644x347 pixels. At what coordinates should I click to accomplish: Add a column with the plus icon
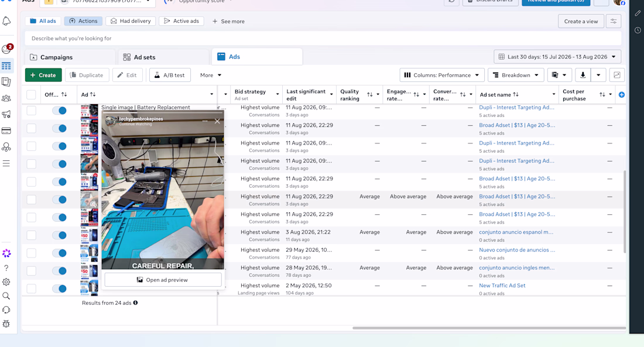[x=621, y=95]
